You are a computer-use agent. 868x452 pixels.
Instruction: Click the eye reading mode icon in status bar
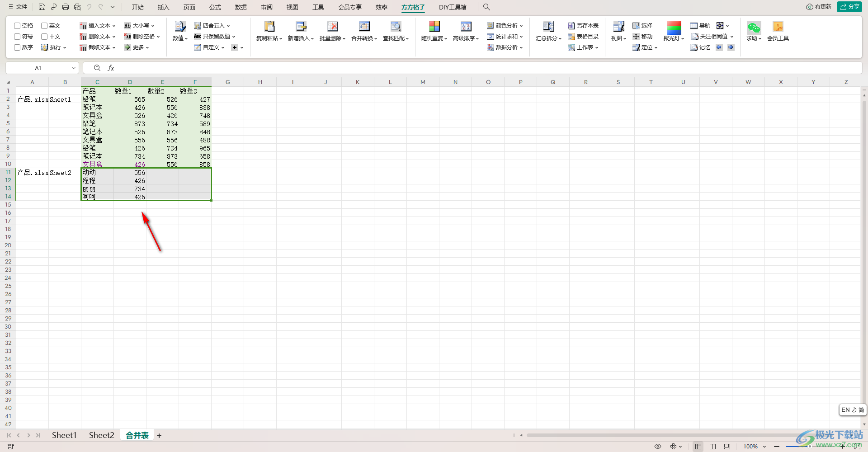(658, 447)
